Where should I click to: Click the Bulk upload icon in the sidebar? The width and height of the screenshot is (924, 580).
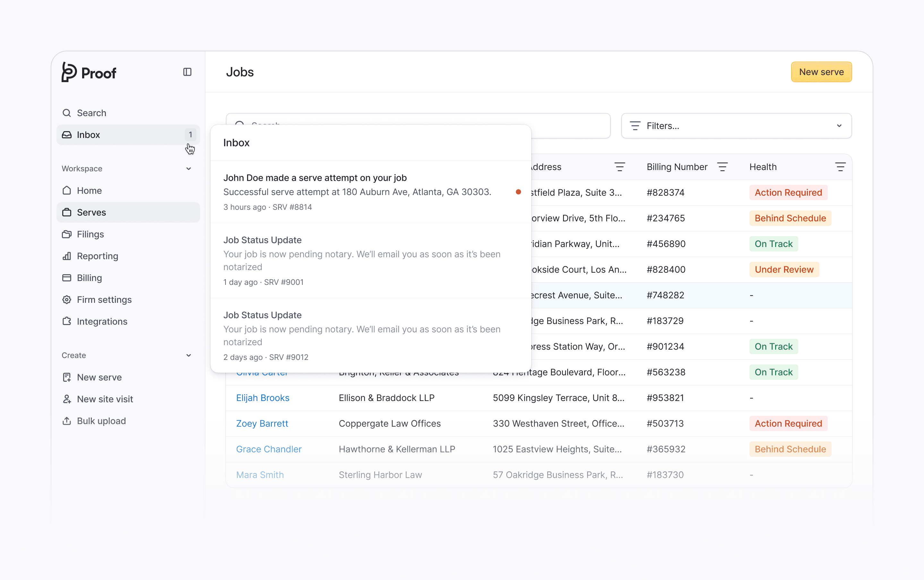(x=67, y=421)
